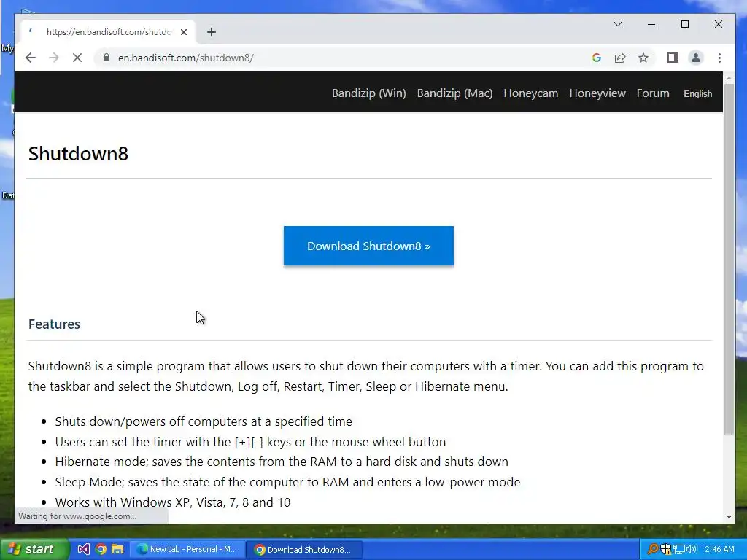
Task: Open the Forum link
Action: (x=653, y=93)
